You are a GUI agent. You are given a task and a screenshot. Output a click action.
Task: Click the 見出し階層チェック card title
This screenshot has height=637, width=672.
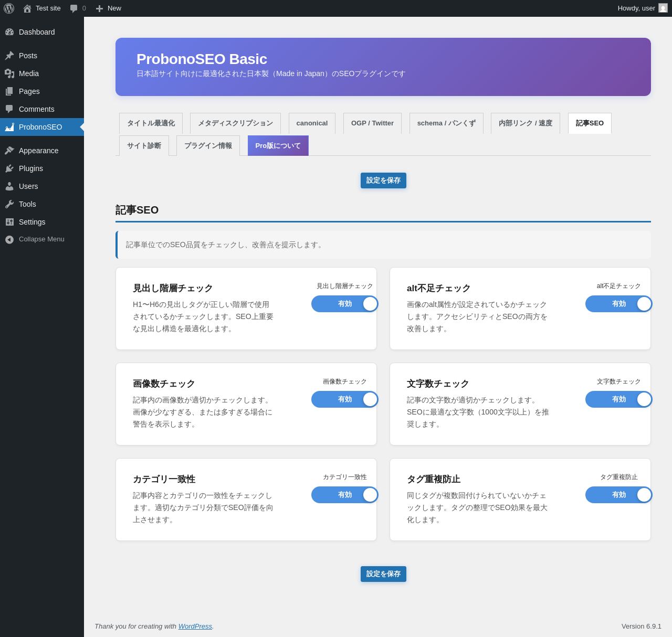point(173,288)
